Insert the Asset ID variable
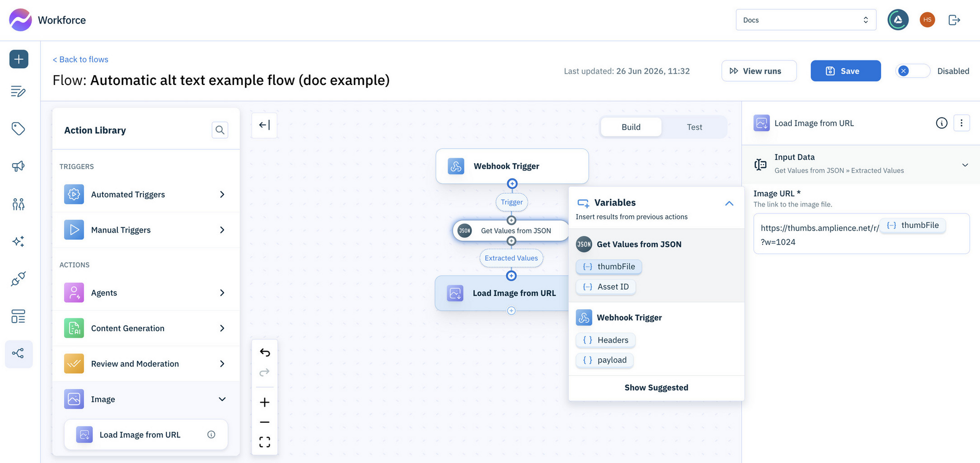This screenshot has width=980, height=463. 606,287
